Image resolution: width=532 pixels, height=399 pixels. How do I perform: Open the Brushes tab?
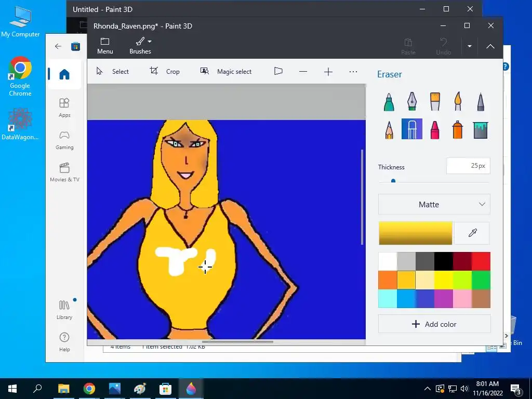tap(140, 46)
